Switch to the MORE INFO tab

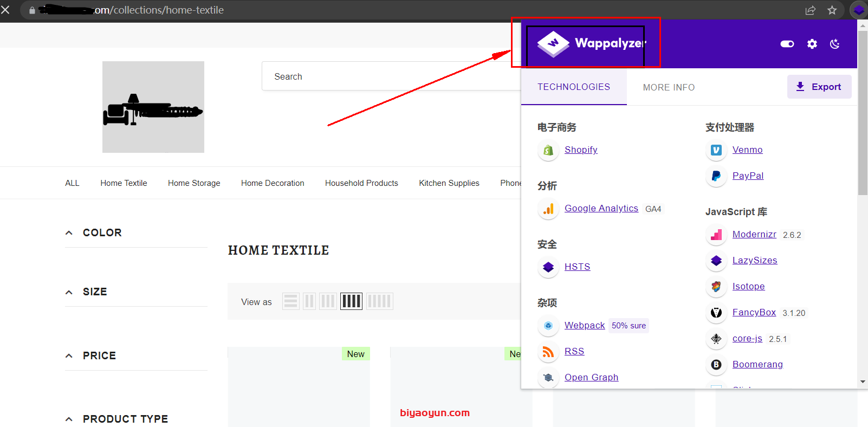coord(669,87)
